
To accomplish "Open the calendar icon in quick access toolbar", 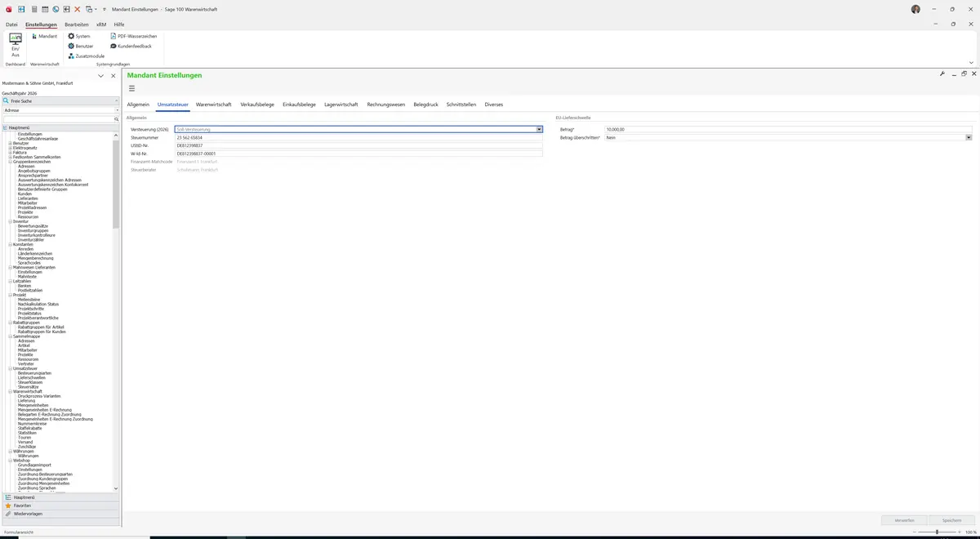I will [44, 9].
